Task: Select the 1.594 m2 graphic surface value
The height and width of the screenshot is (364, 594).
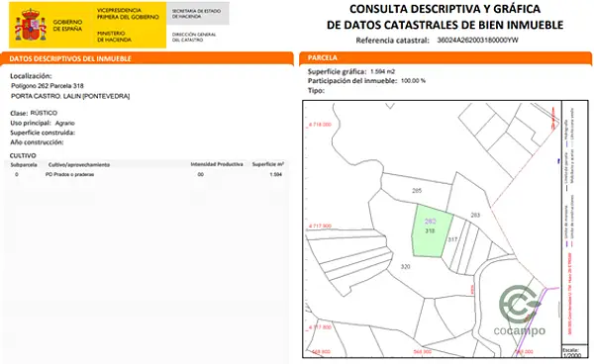Action: pos(382,71)
